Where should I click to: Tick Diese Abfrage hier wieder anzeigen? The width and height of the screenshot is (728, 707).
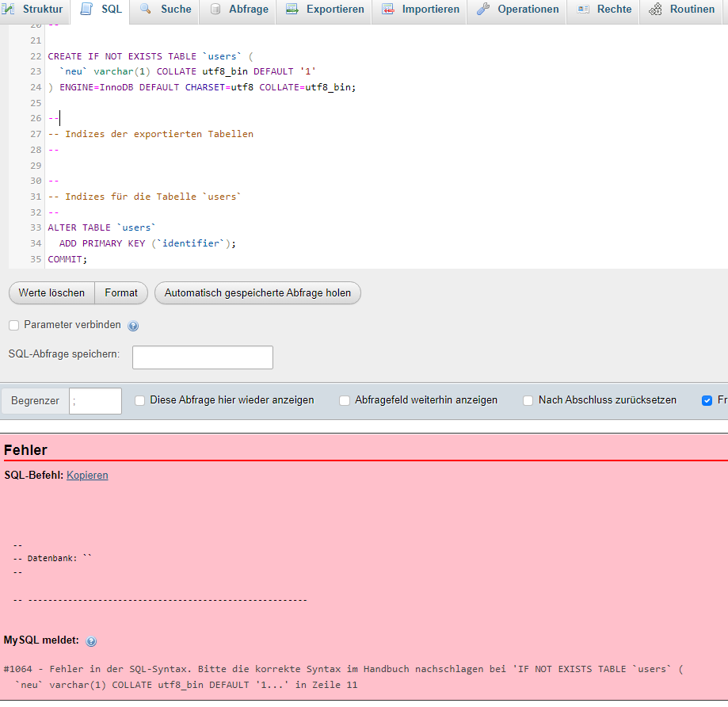(x=140, y=400)
